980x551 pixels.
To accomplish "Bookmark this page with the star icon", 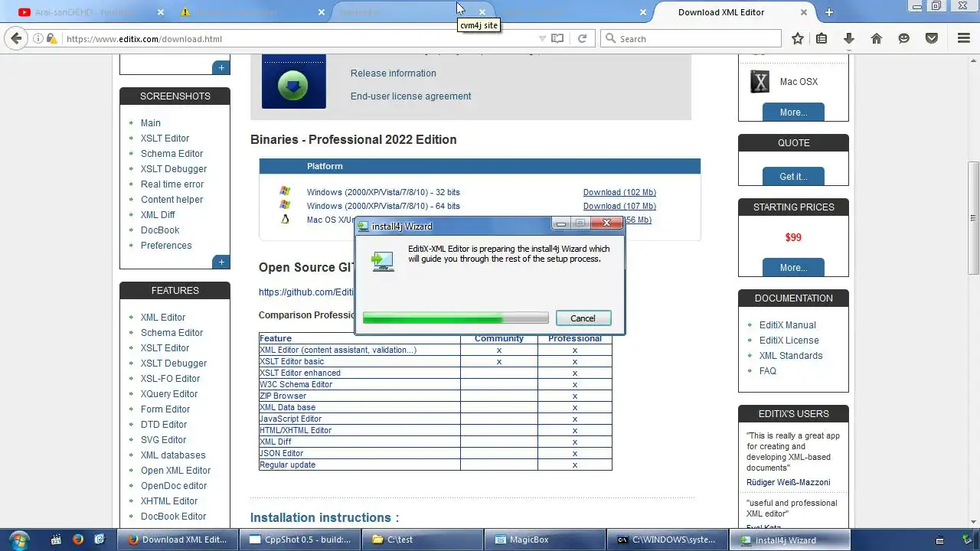I will point(798,38).
